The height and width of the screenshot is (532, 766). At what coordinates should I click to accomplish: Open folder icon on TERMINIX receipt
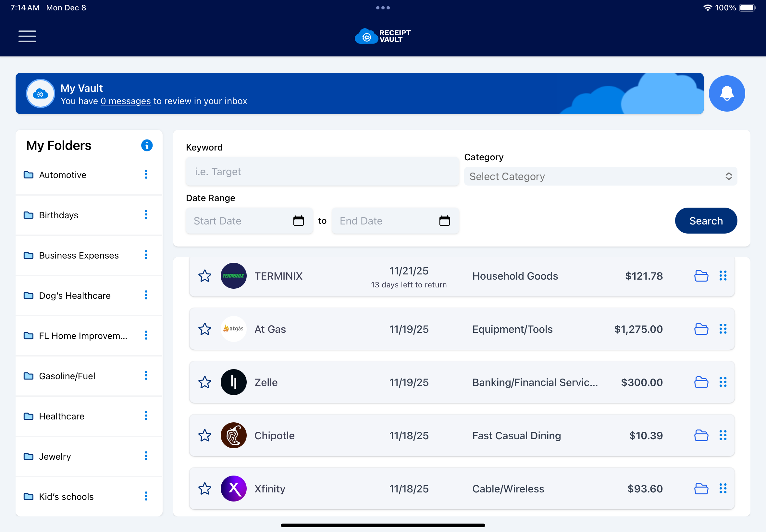point(701,276)
